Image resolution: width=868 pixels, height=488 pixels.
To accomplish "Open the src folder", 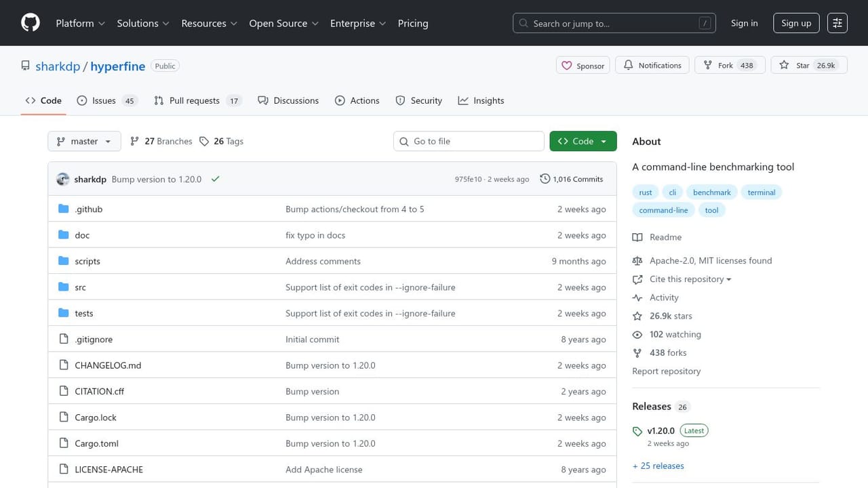I will click(x=80, y=287).
